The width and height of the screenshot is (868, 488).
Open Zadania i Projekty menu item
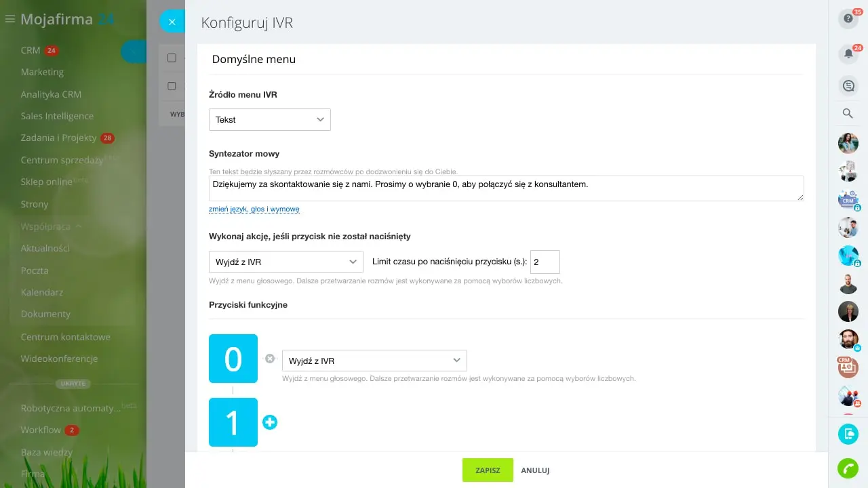pyautogui.click(x=59, y=138)
